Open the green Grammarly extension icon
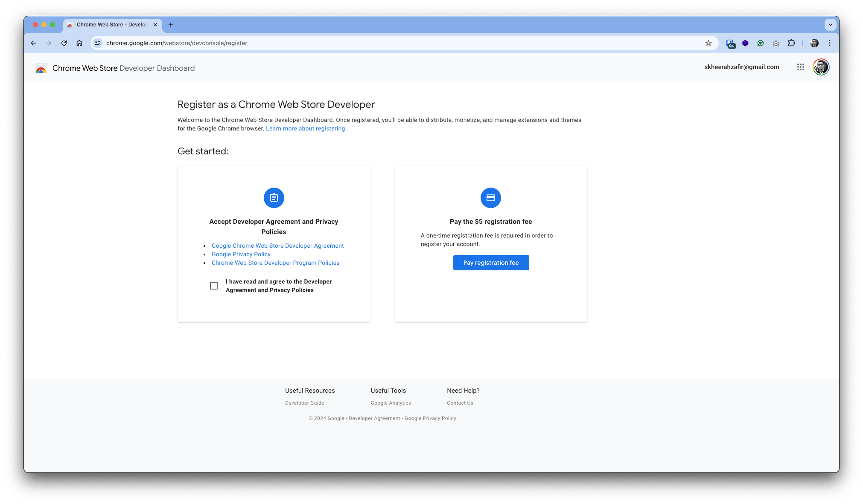The width and height of the screenshot is (863, 504). pyautogui.click(x=761, y=43)
